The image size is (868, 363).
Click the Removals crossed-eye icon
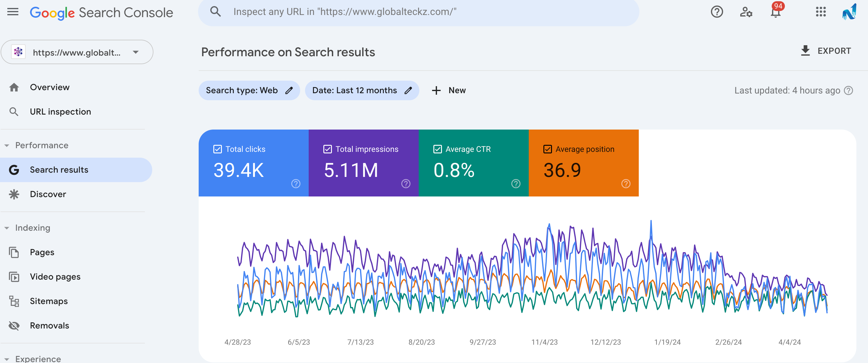tap(14, 326)
